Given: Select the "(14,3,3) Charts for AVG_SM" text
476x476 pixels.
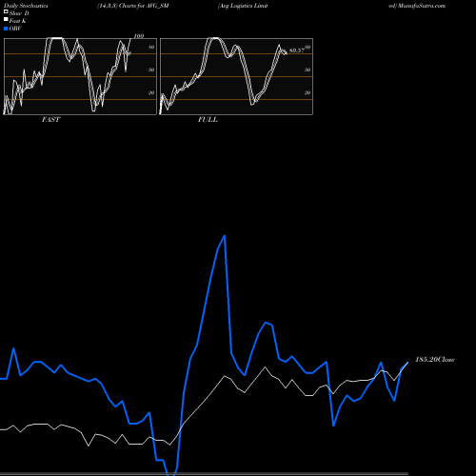Looking at the screenshot, I should click(133, 6).
